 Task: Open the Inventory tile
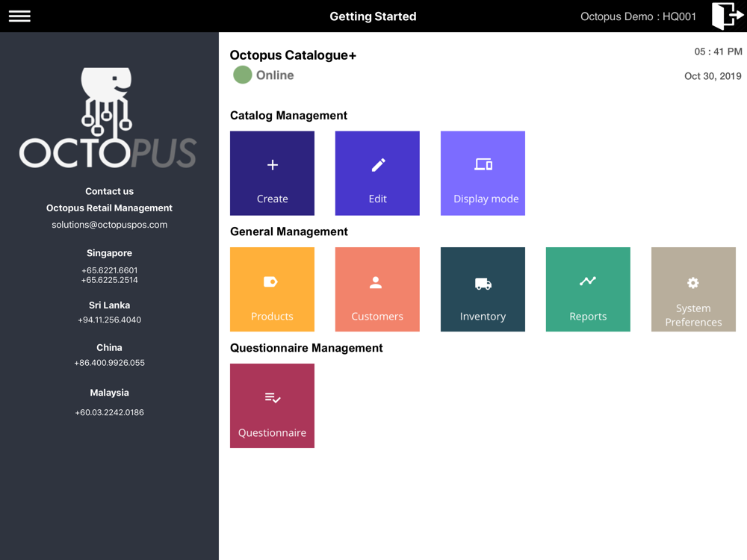(483, 289)
